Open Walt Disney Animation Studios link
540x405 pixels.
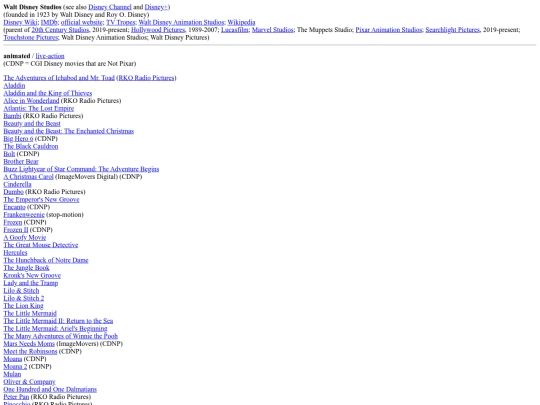click(181, 22)
